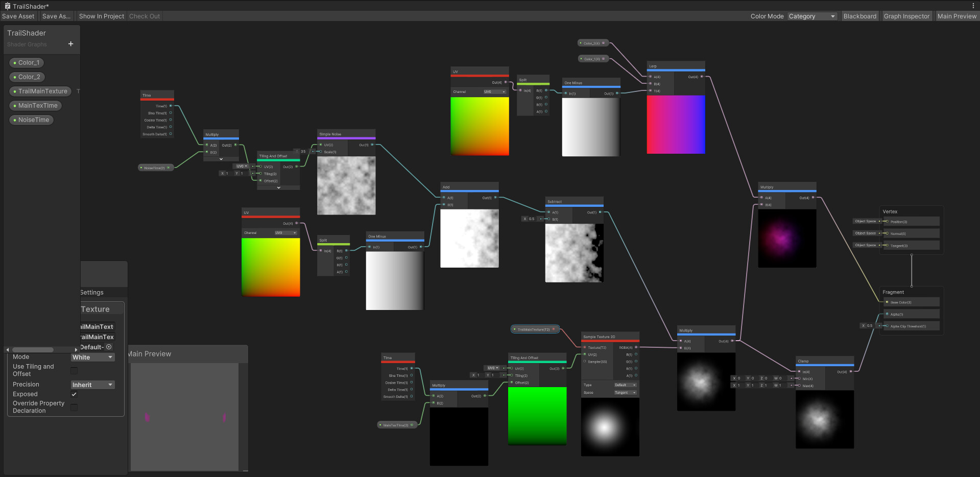Click the left scroll arrow in the settings panel
The width and height of the screenshot is (980, 477).
click(7, 349)
